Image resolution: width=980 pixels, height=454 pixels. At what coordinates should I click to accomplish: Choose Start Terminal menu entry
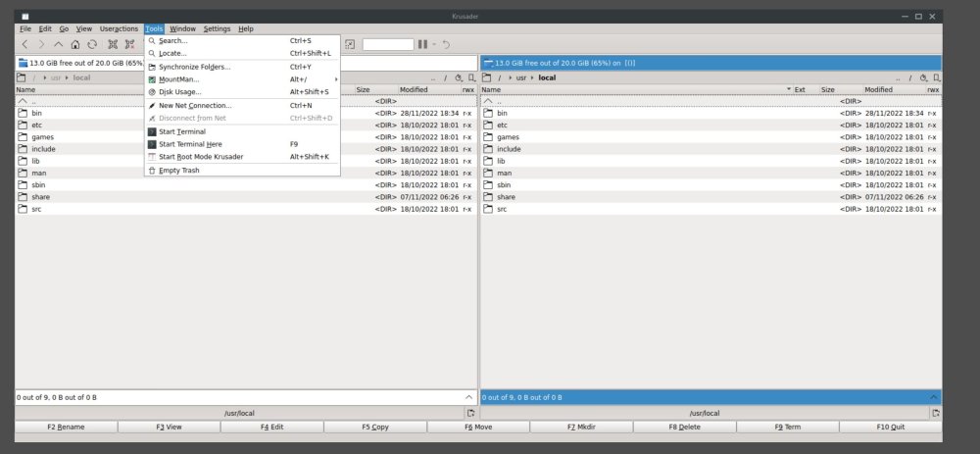click(242, 132)
